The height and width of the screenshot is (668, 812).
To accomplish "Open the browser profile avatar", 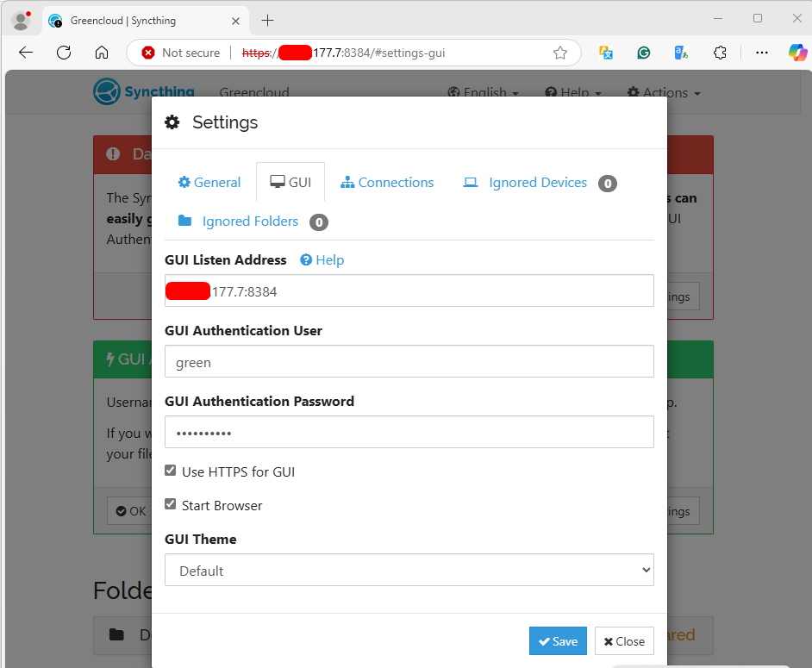I will (x=21, y=21).
